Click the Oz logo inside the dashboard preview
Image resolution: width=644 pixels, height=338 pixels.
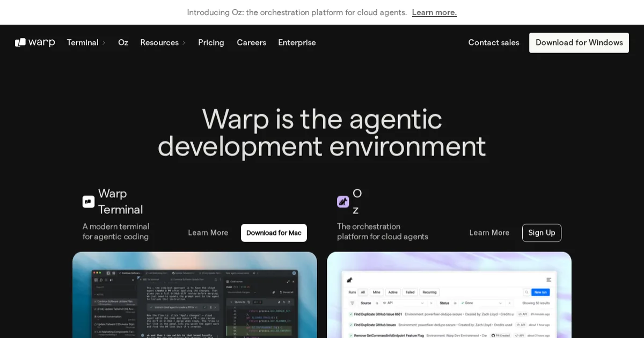tap(349, 280)
